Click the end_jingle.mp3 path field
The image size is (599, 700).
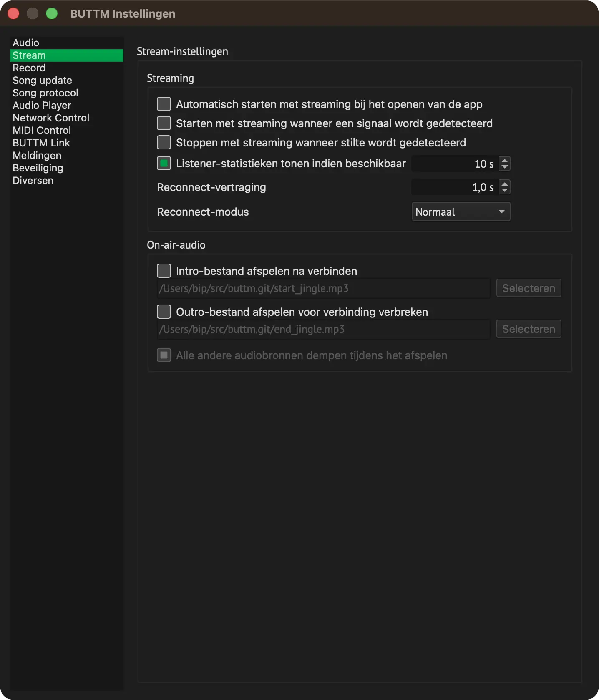[323, 329]
